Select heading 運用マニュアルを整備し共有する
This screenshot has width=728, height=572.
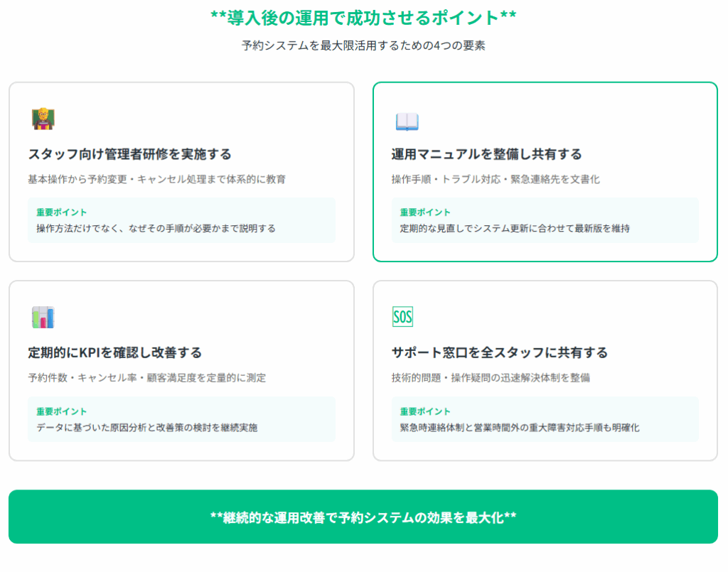pyautogui.click(x=486, y=154)
